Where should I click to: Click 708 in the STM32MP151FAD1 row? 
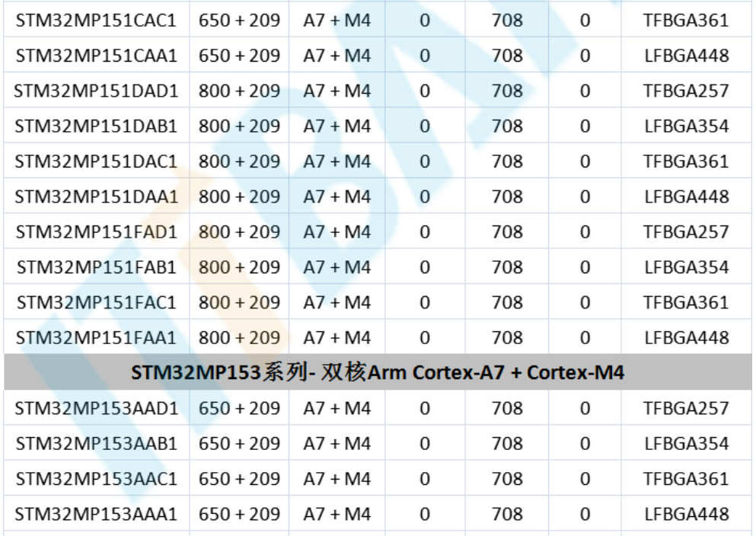[x=507, y=232]
